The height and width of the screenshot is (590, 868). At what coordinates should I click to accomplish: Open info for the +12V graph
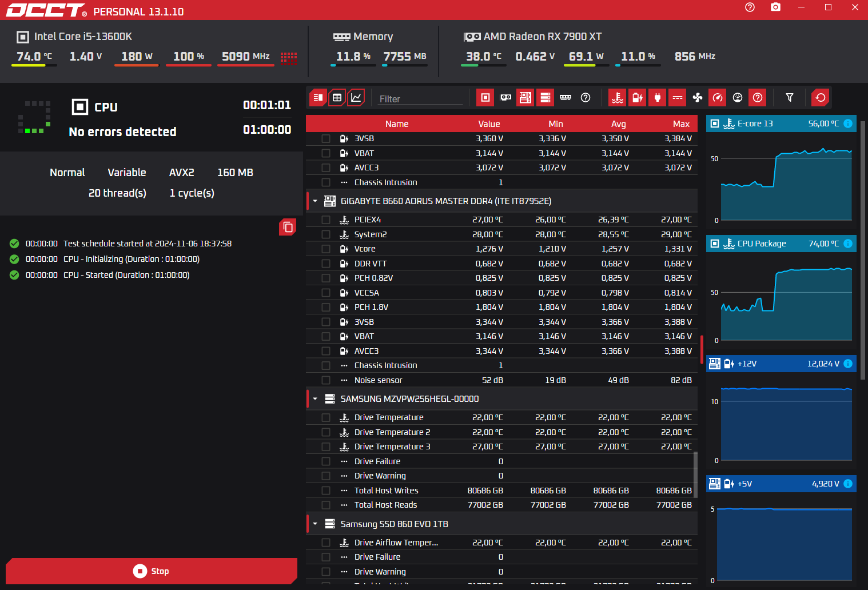pyautogui.click(x=848, y=364)
